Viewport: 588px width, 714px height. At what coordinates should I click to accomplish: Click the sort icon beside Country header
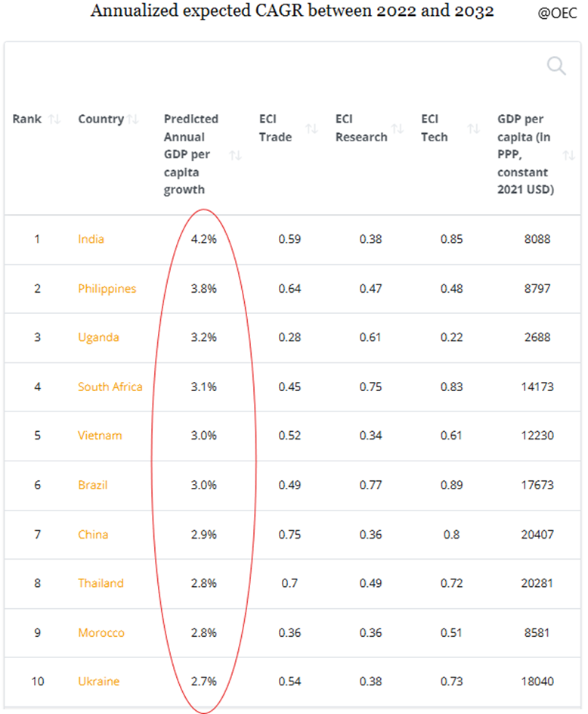[133, 119]
